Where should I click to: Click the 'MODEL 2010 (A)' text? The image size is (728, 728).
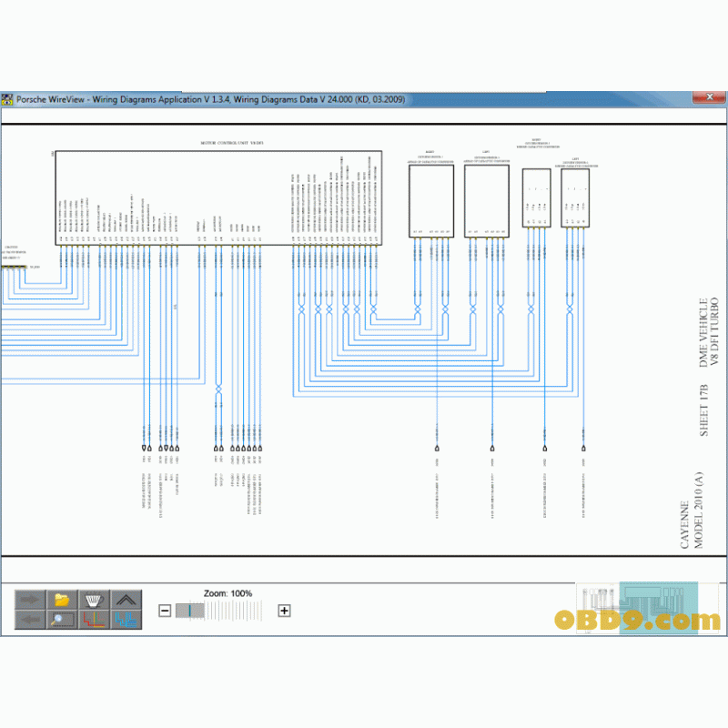tap(698, 510)
